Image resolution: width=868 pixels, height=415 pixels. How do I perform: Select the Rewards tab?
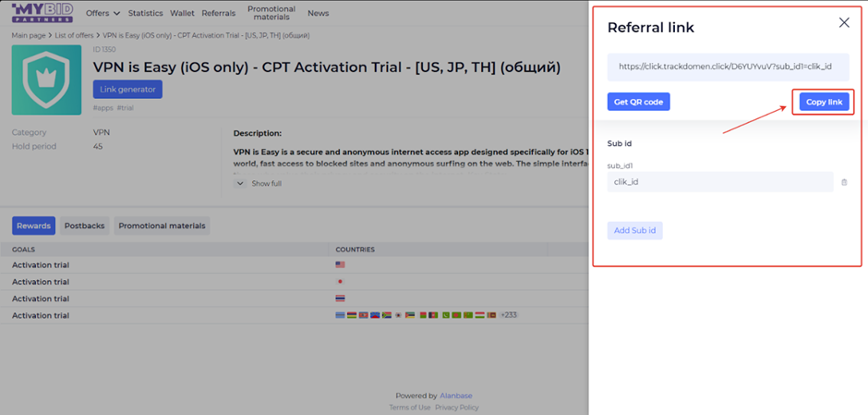point(34,226)
